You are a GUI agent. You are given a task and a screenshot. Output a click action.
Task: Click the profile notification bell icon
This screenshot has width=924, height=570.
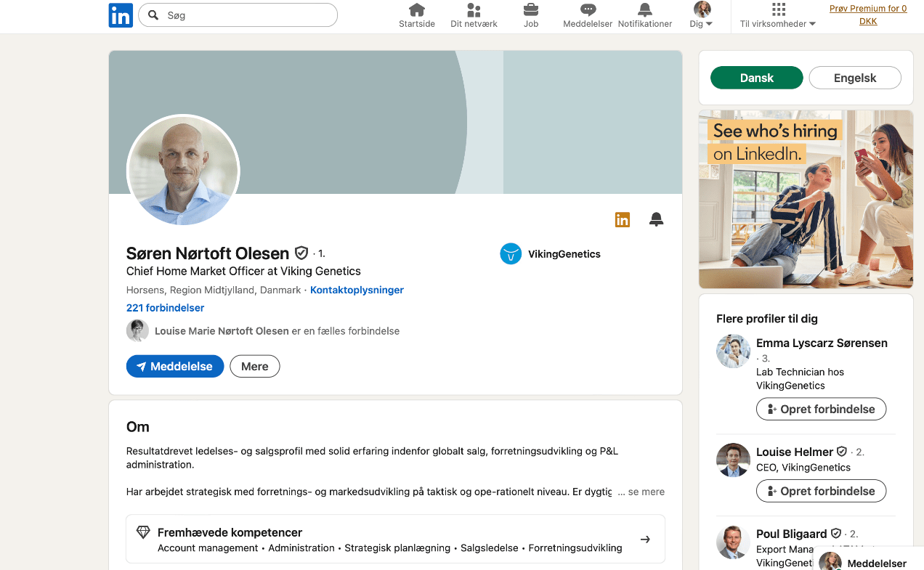(657, 219)
